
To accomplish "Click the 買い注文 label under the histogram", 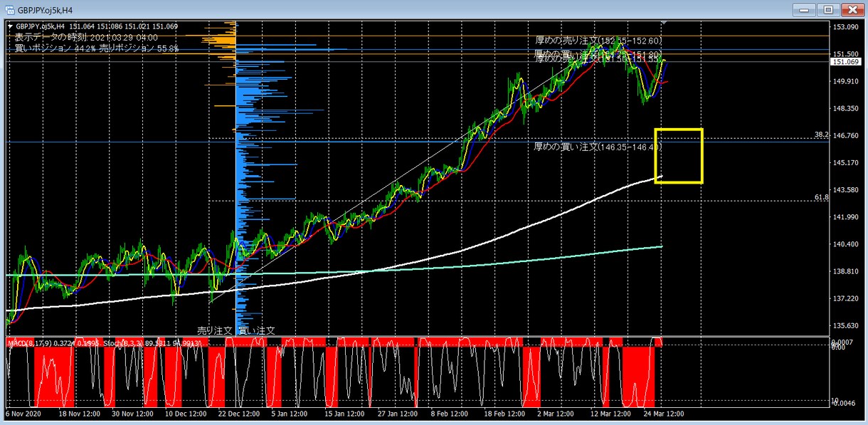I will tap(257, 330).
